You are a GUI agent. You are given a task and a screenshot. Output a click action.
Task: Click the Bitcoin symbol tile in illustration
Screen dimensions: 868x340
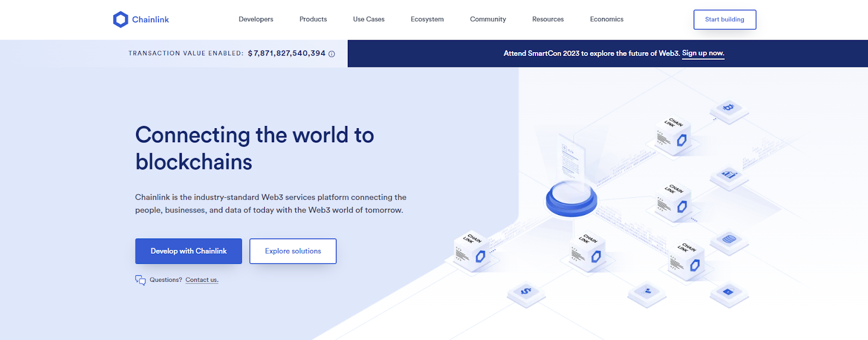(729, 108)
